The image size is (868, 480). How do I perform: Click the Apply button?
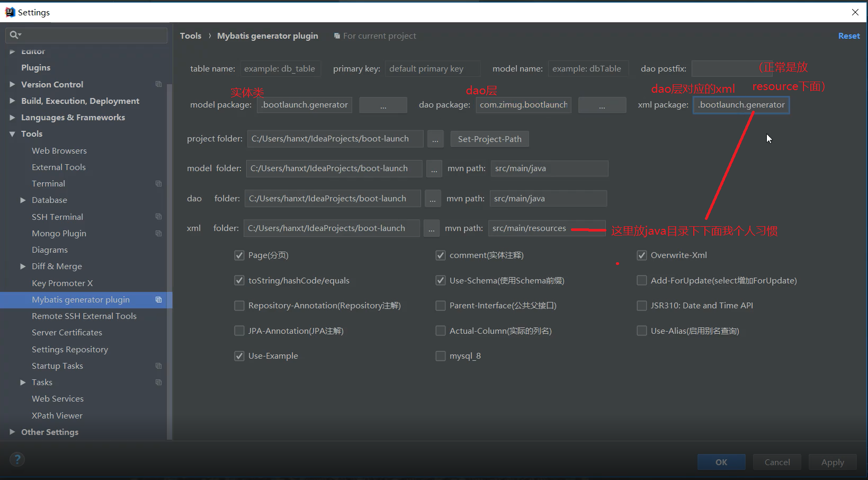click(833, 462)
